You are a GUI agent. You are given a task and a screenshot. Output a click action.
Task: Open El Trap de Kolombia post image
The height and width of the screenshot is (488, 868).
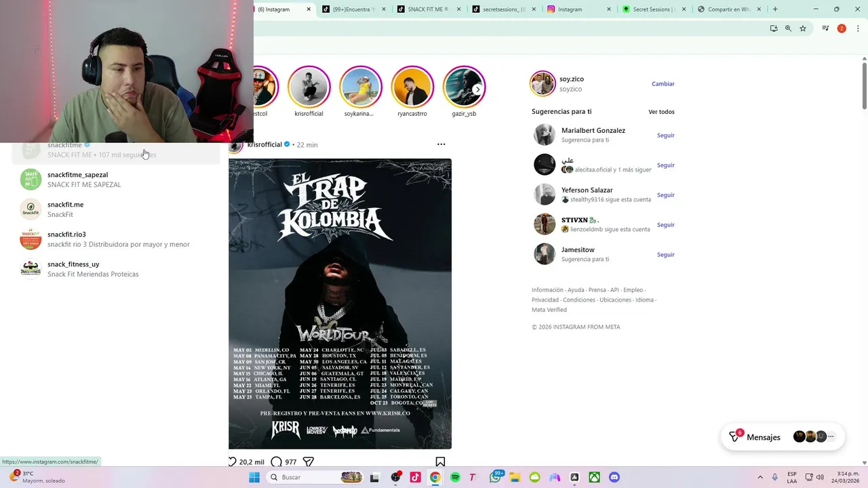coord(340,304)
